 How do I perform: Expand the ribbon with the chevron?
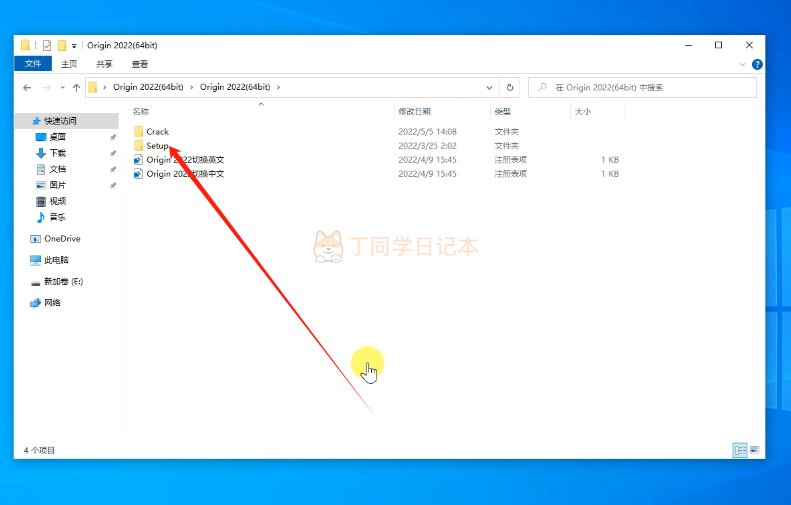[x=742, y=65]
